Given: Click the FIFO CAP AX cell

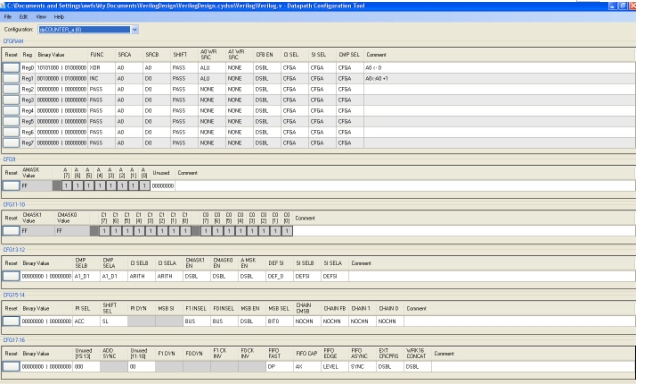Looking at the screenshot, I should pyautogui.click(x=307, y=367).
